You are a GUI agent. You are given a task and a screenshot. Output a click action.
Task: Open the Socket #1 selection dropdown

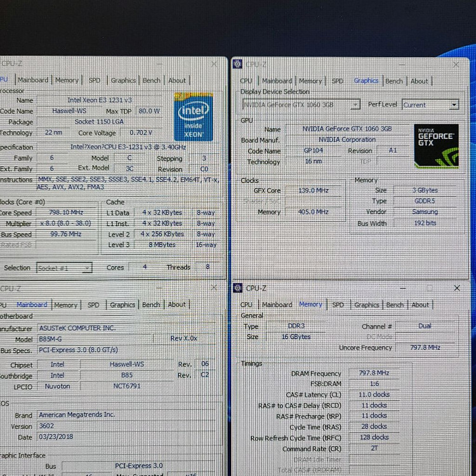point(64,268)
